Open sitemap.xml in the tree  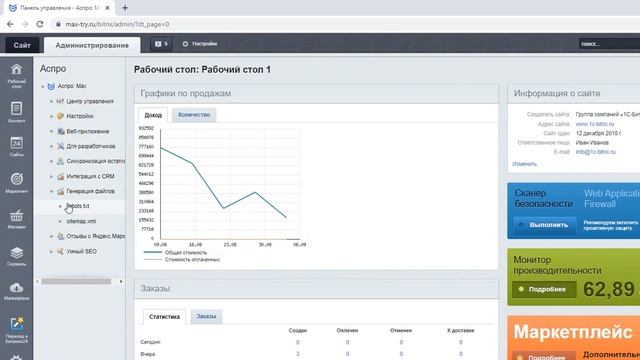(81, 221)
